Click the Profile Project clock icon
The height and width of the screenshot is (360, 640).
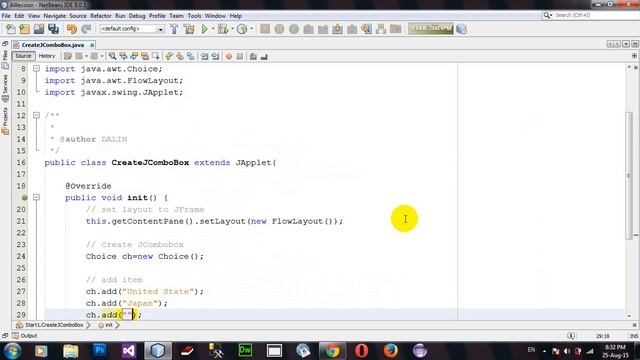242,29
